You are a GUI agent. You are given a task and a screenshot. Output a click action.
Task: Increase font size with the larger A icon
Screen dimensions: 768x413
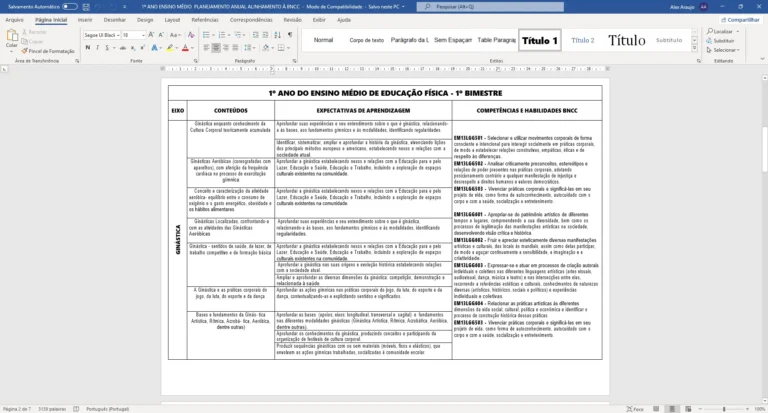[151, 35]
